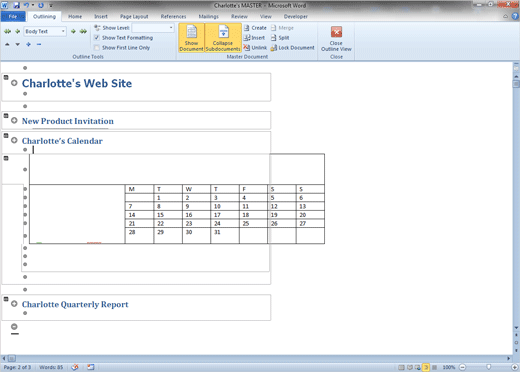Screen dimensions: 520x372
Task: Click Save icon in Quick Access Toolbar
Action: 16,5
